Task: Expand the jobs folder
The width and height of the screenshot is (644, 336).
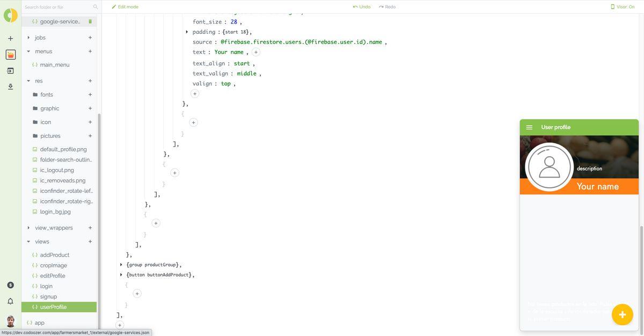Action: [x=28, y=38]
